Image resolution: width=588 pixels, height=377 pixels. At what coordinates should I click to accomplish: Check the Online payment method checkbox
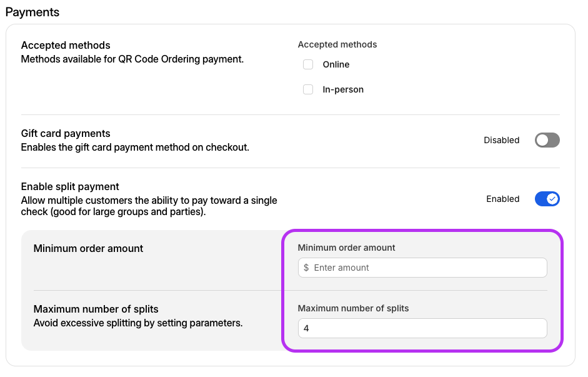[x=308, y=64]
